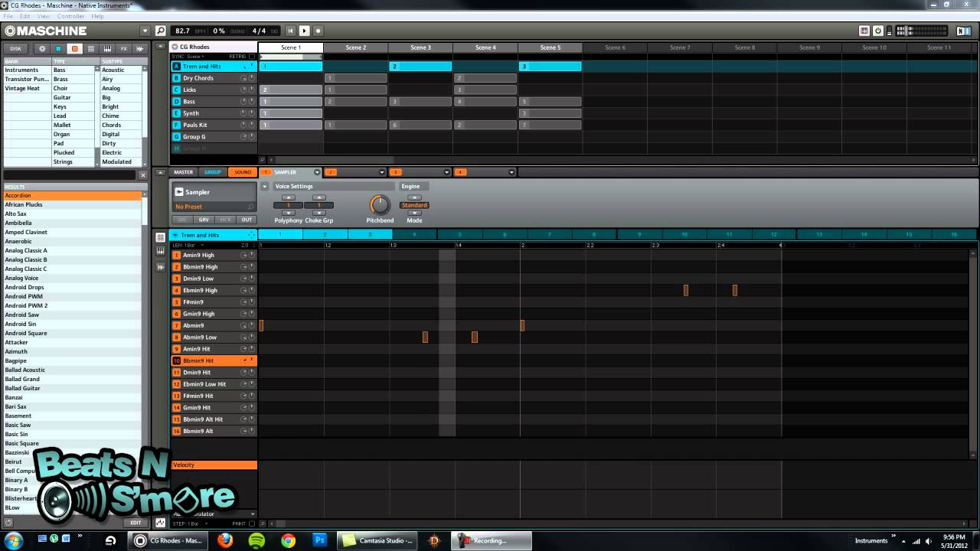The width and height of the screenshot is (980, 551).
Task: Click the NI logo in header
Action: (x=964, y=31)
